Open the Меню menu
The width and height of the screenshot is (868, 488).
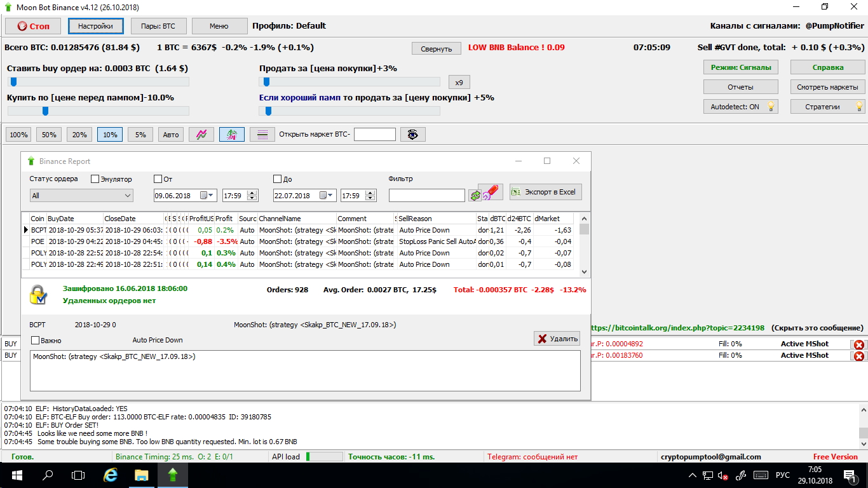coord(219,26)
